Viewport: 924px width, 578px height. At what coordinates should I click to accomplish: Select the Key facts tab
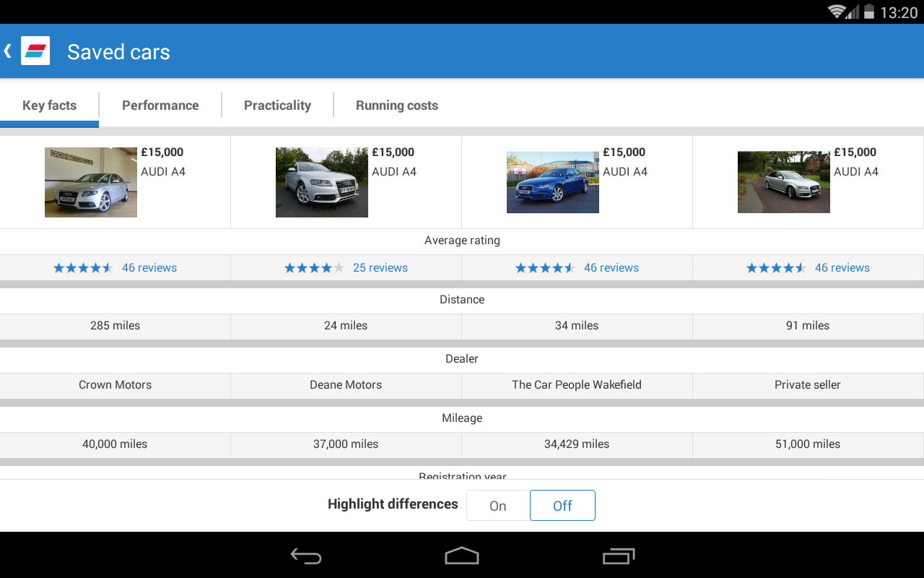pos(49,105)
